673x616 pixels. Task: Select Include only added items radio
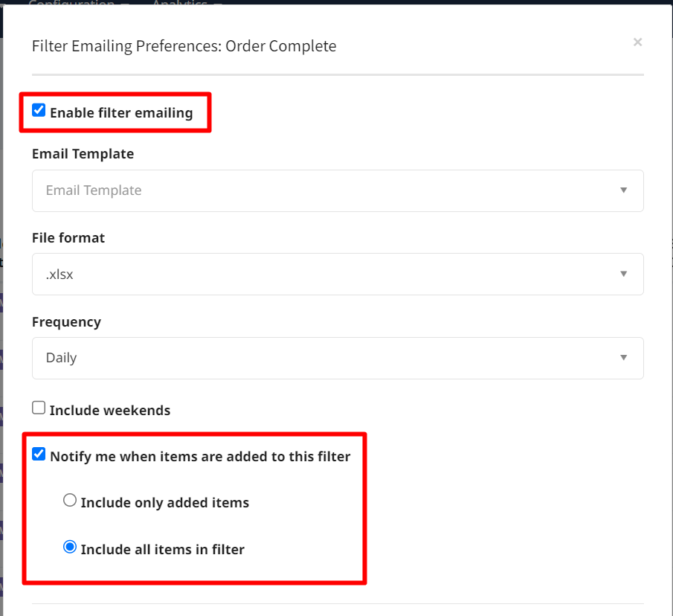70,501
